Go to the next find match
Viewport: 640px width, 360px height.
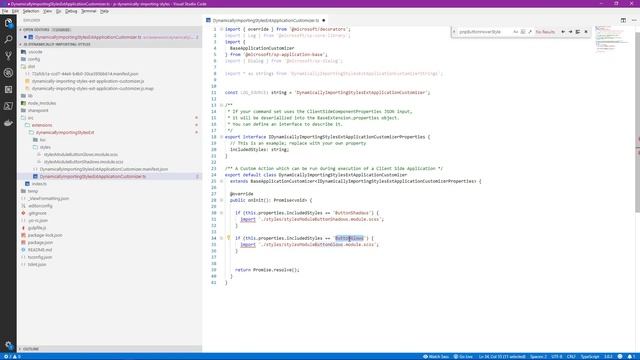pos(570,32)
